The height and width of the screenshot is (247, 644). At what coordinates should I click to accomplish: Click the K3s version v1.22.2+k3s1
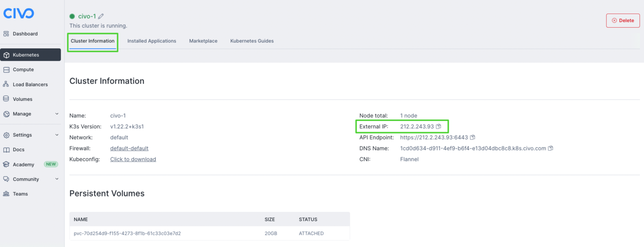click(x=127, y=126)
